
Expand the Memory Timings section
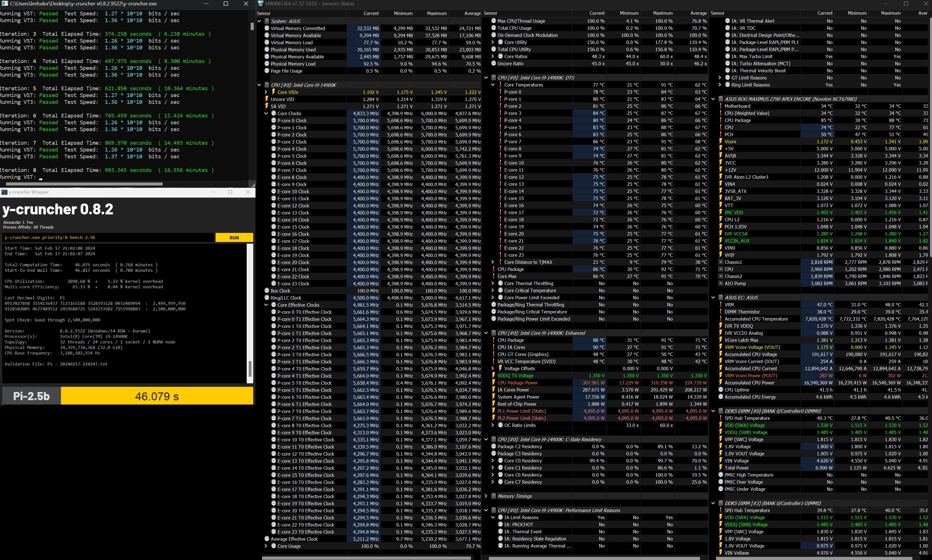486,496
